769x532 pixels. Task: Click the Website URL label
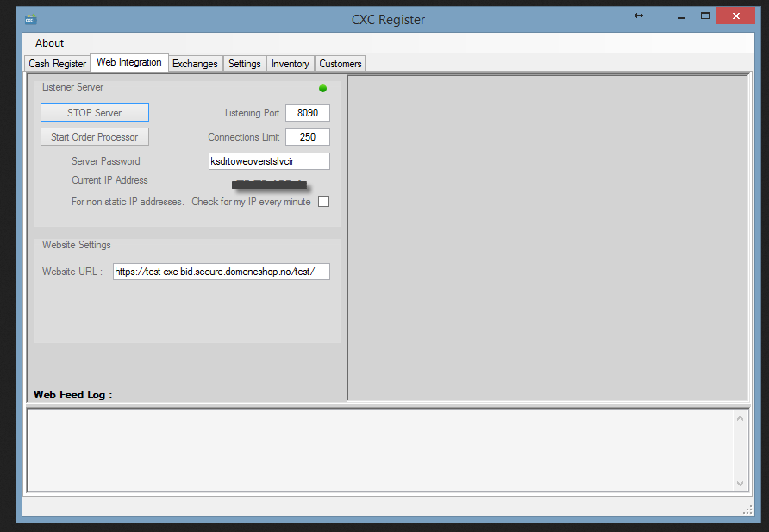tap(72, 272)
